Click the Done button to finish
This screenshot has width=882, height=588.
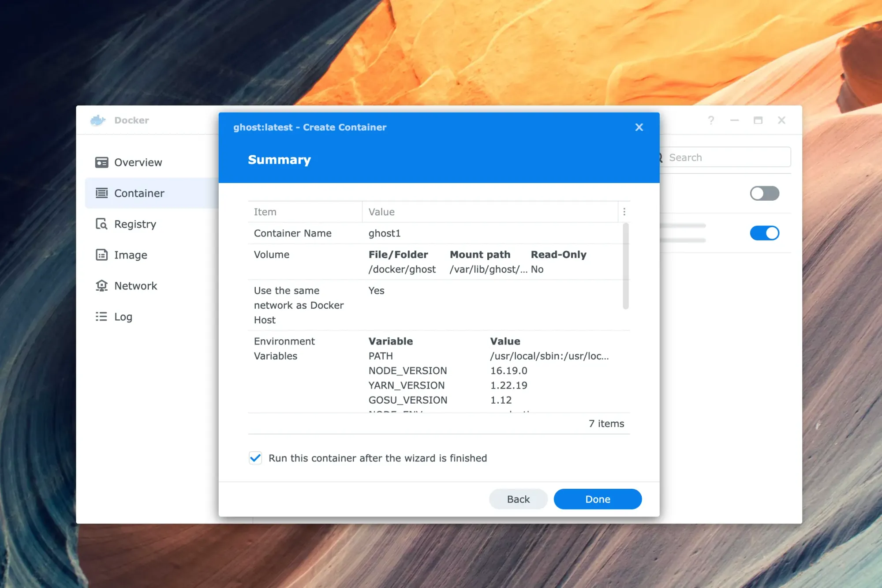[x=598, y=499]
